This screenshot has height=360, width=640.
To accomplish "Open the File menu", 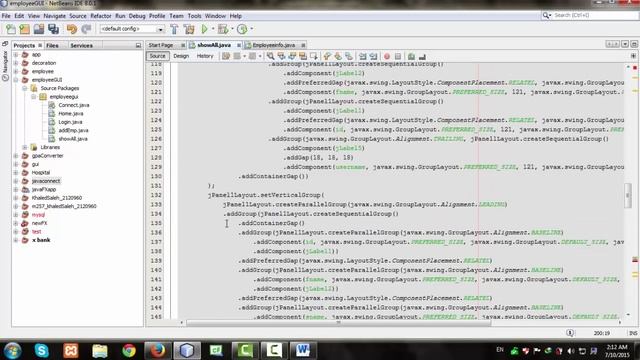I will [x=6, y=16].
